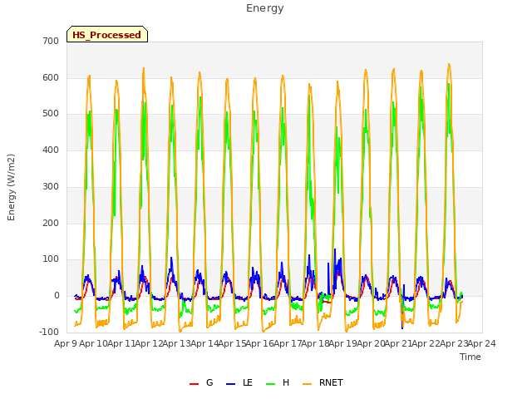Toggle the LE series legend entry

(x=239, y=382)
